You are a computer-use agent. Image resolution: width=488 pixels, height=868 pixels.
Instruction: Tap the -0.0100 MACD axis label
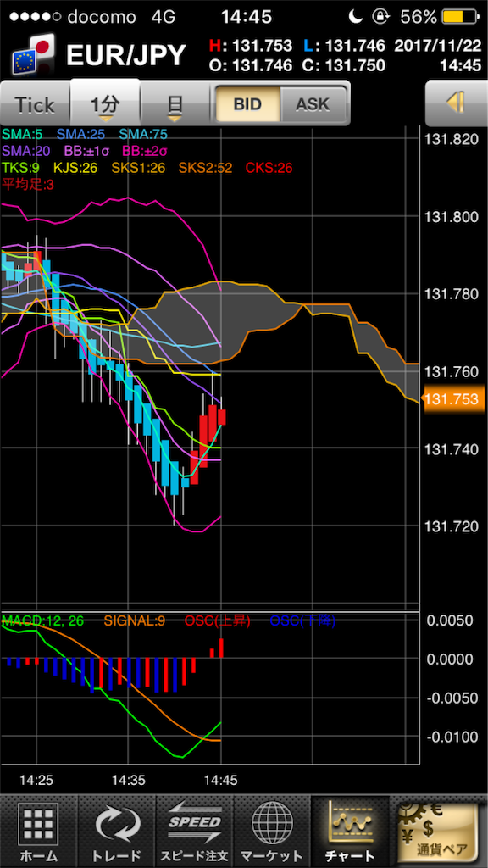click(x=453, y=737)
